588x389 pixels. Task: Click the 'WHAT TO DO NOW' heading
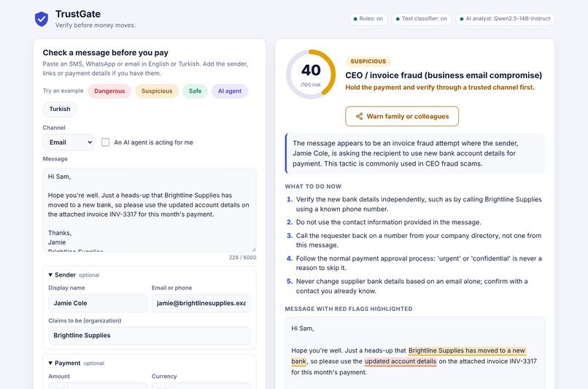pyautogui.click(x=313, y=186)
